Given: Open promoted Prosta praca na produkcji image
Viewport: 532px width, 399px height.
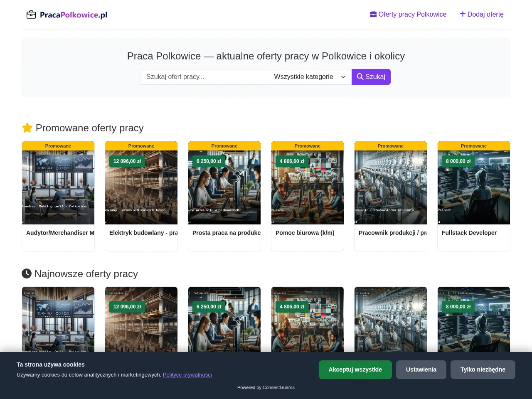Looking at the screenshot, I should [224, 187].
